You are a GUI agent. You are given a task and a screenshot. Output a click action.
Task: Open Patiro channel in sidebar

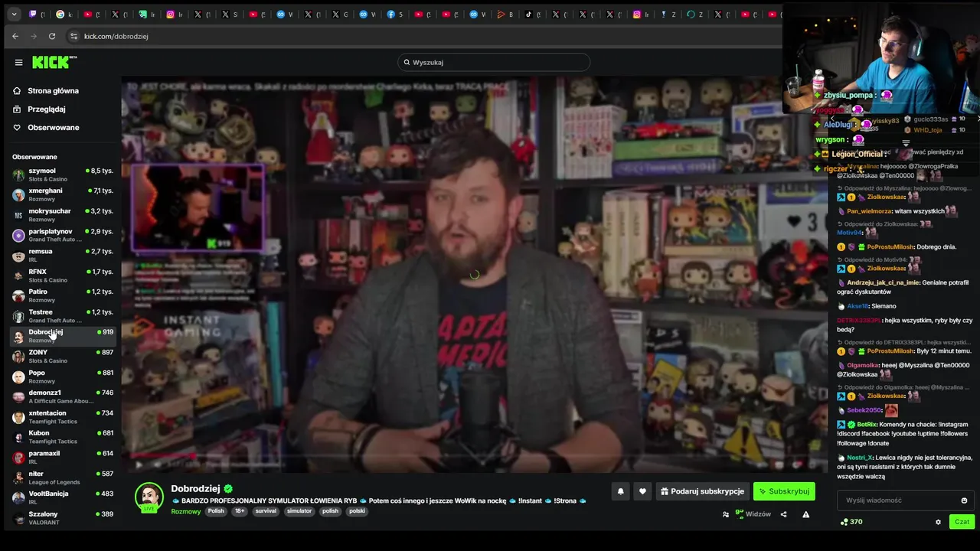click(63, 295)
